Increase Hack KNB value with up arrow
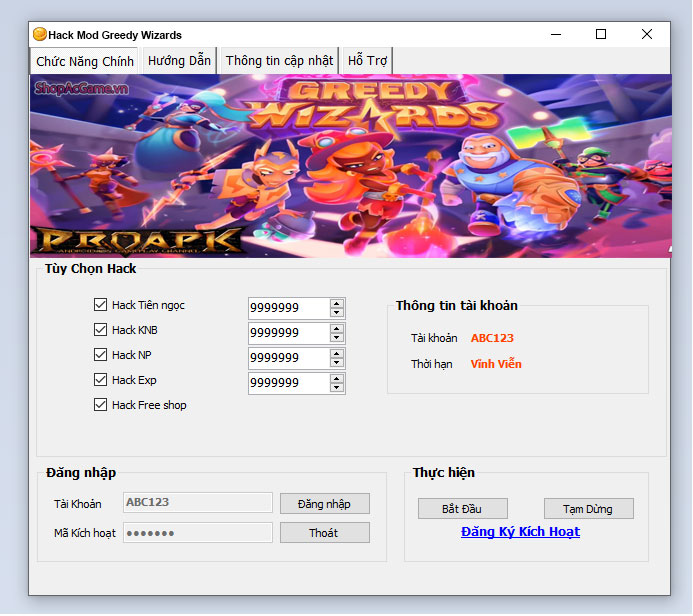 point(337,328)
